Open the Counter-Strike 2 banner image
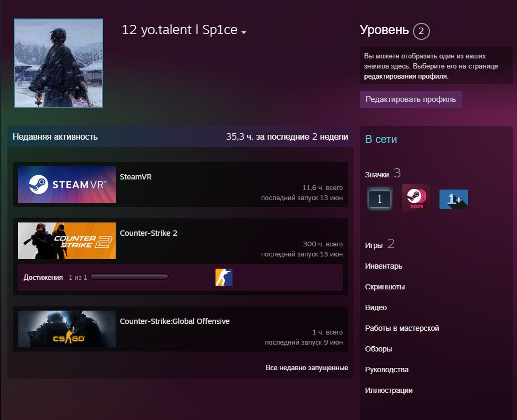Screen dimensions: 517x420 point(67,241)
